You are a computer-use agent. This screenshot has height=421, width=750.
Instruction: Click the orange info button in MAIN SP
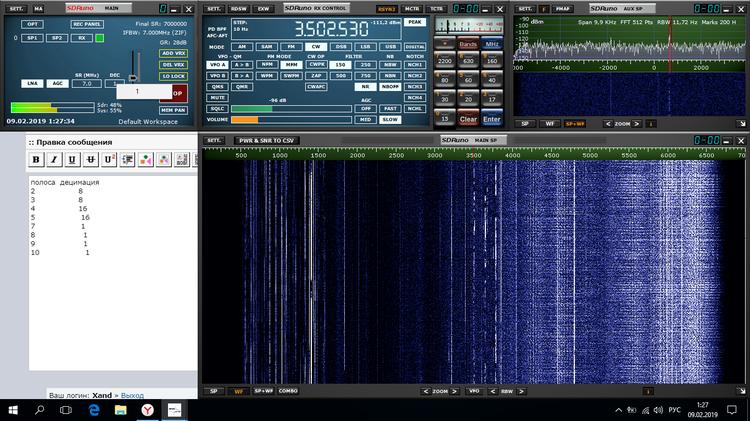pyautogui.click(x=648, y=391)
